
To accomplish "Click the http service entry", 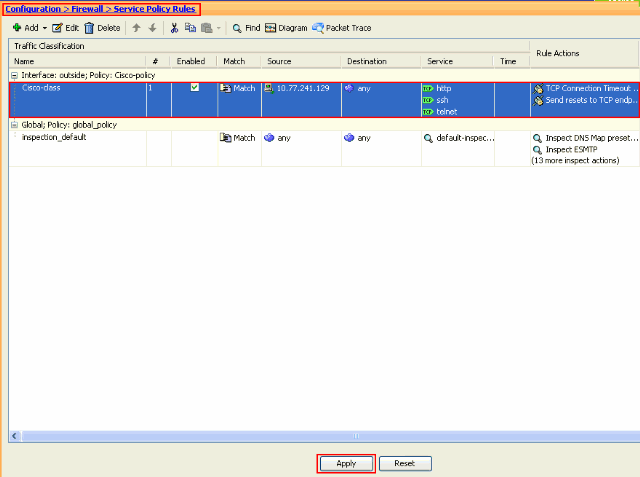I will tap(444, 88).
